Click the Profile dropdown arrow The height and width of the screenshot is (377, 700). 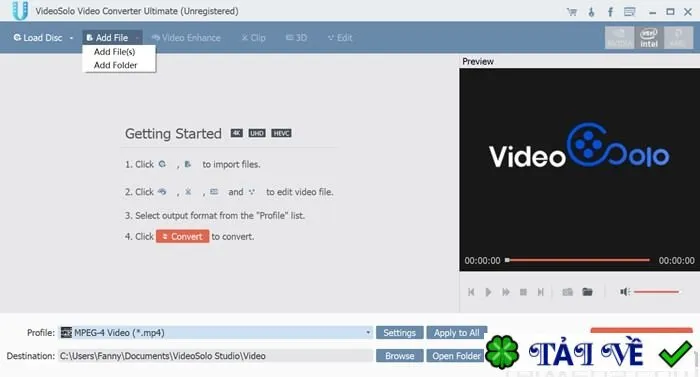368,333
